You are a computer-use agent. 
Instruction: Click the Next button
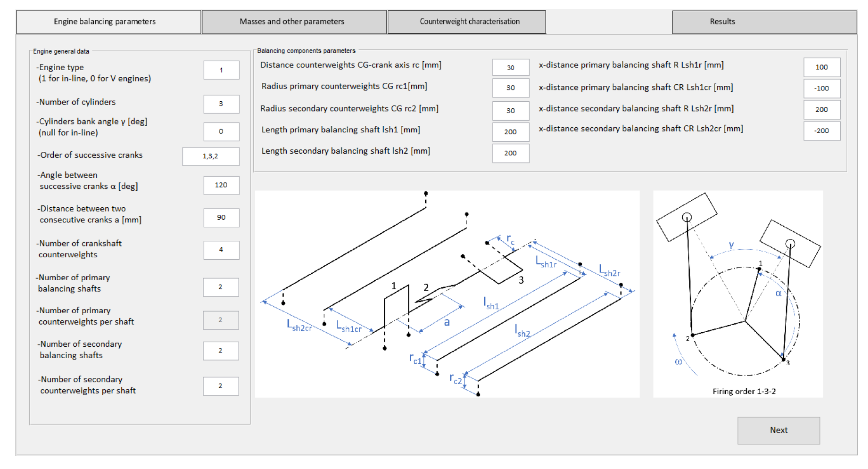(778, 430)
